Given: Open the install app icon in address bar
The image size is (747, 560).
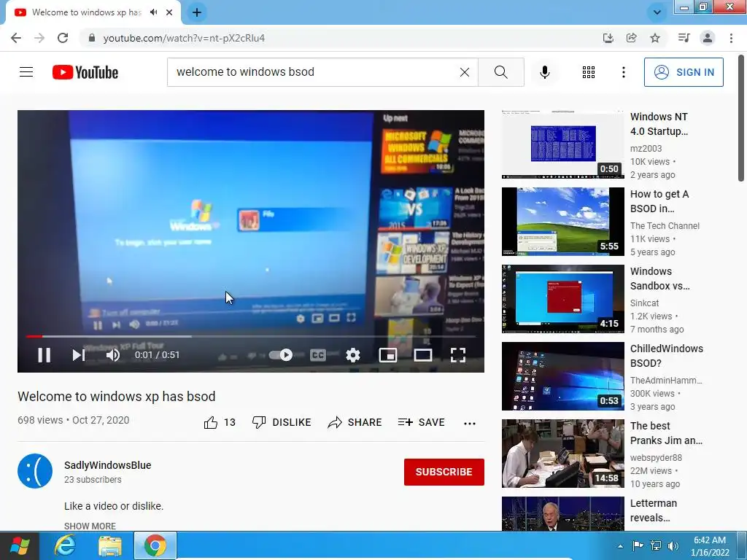Looking at the screenshot, I should click(x=608, y=38).
